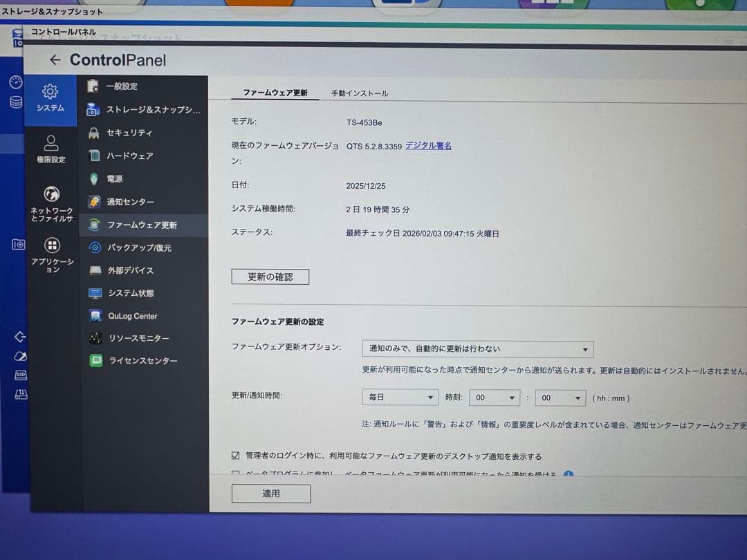
Task: Go back with the ControlPanel arrow
Action: pyautogui.click(x=55, y=60)
